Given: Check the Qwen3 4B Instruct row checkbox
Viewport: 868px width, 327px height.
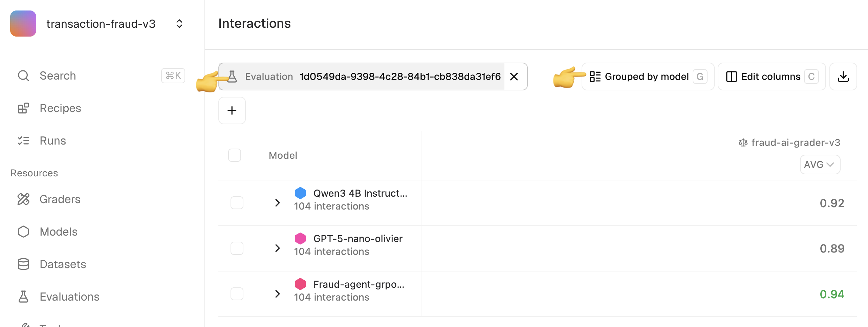Looking at the screenshot, I should 237,203.
